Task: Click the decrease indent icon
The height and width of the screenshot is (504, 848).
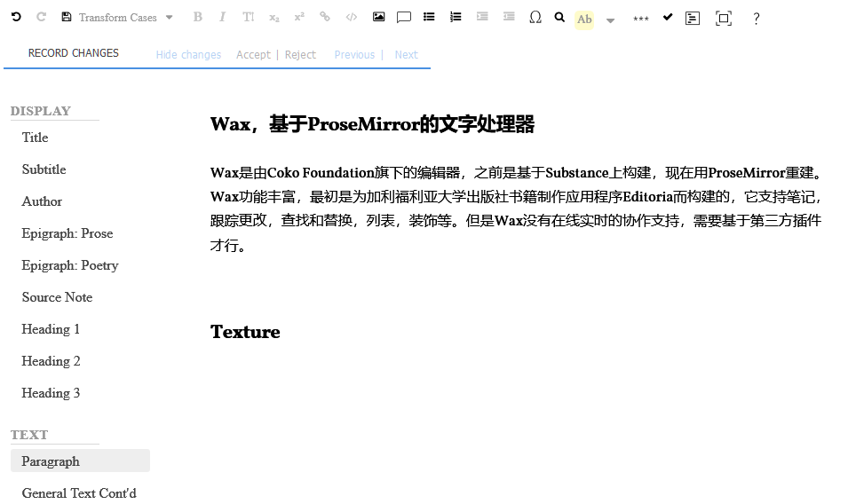Action: [x=509, y=17]
